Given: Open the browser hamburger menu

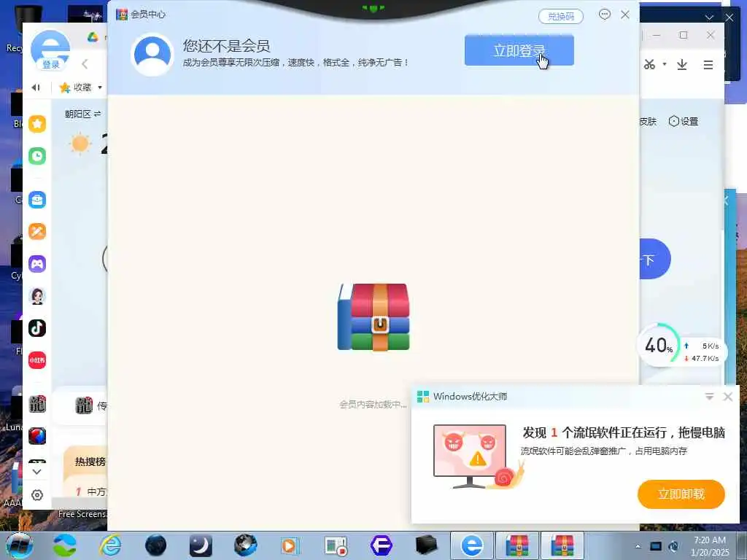Looking at the screenshot, I should pos(708,65).
